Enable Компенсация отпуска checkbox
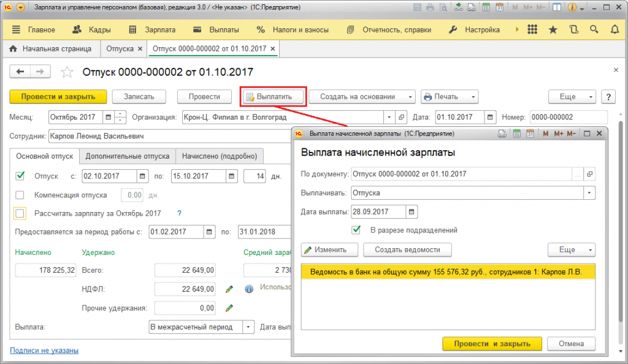628x364 pixels. pyautogui.click(x=20, y=195)
